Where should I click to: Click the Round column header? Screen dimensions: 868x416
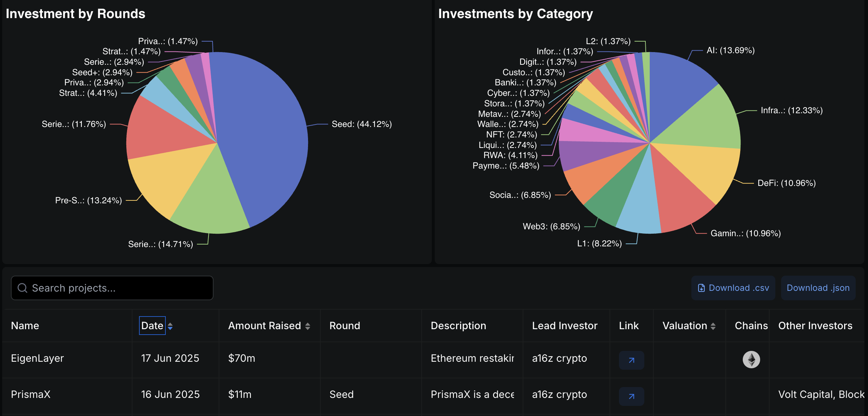345,326
